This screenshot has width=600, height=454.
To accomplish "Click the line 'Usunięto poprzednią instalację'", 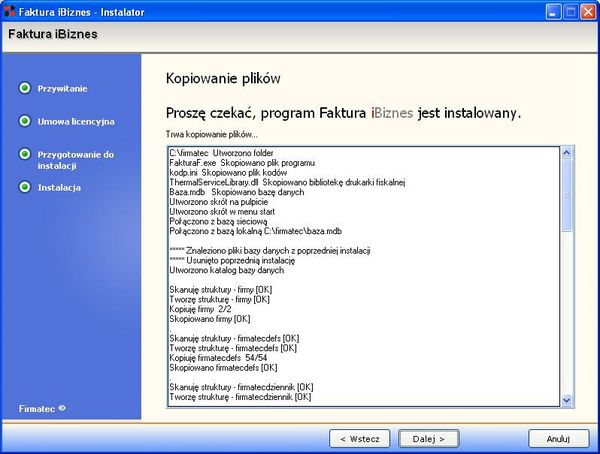I will coord(232,260).
